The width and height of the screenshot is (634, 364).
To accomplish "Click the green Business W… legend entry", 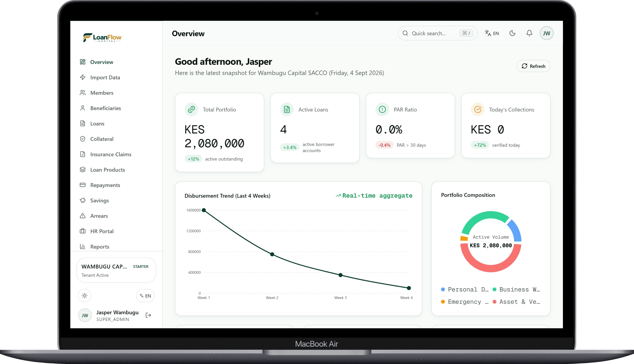I will point(516,289).
